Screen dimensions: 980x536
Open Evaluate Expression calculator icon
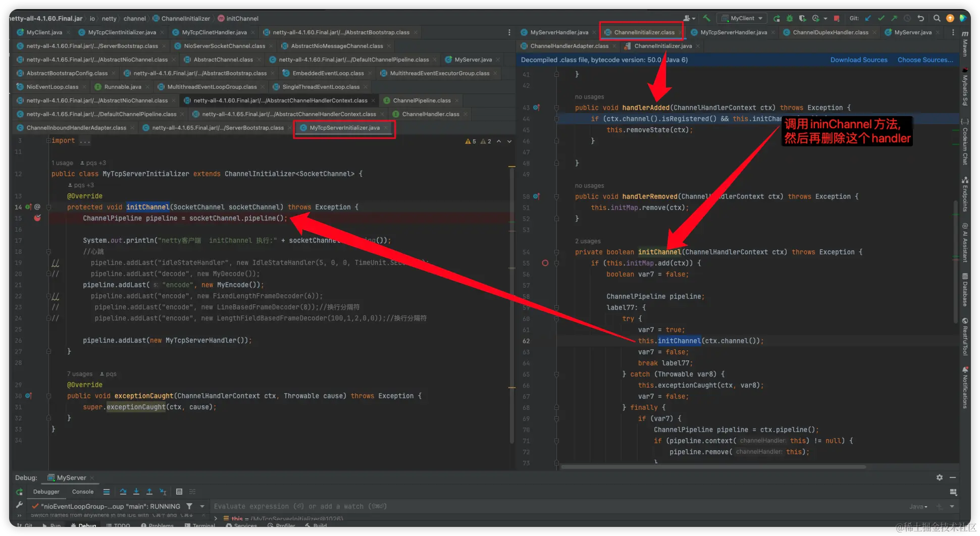[x=179, y=492]
